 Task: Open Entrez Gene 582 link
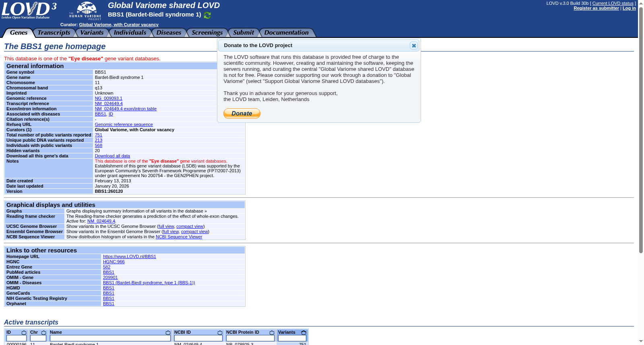106,267
